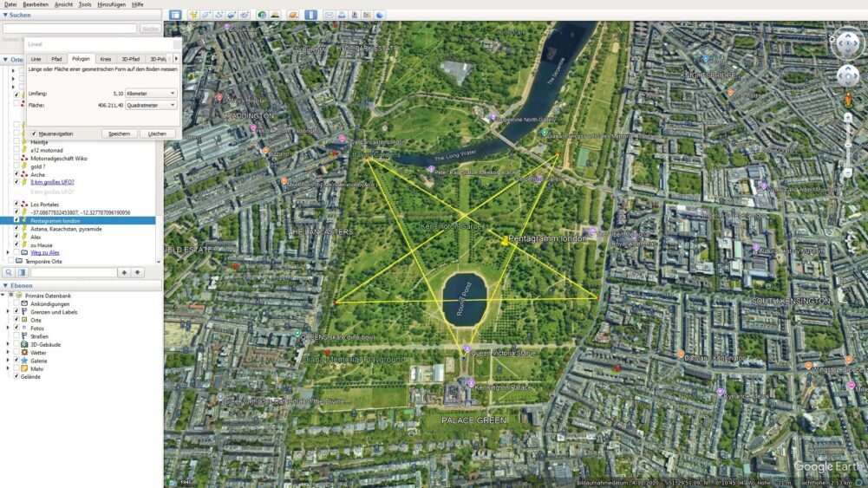Expand the Mehr layer node

(x=8, y=368)
